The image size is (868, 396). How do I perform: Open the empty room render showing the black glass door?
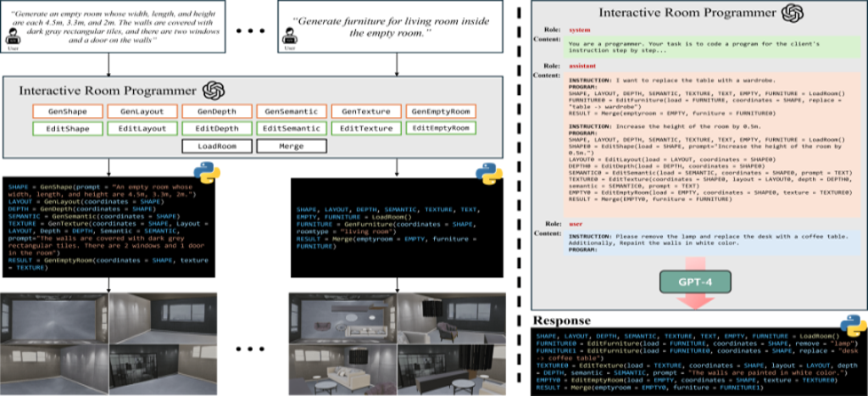[164, 369]
